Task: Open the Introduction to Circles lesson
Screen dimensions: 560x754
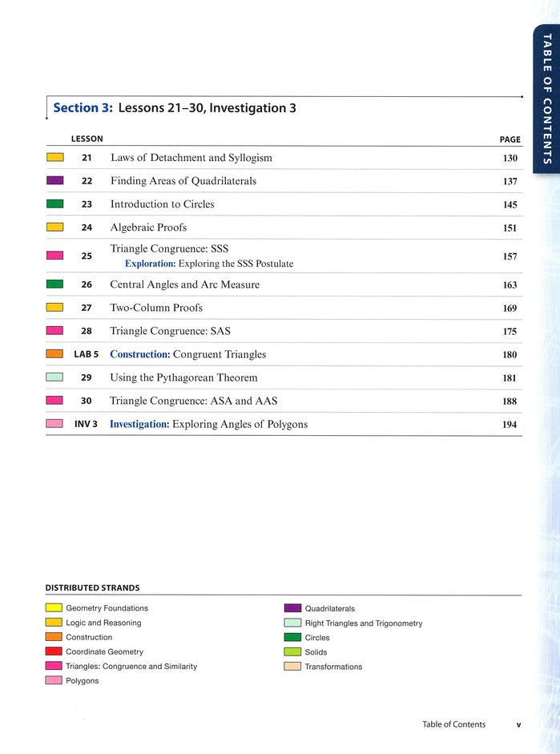Action: click(162, 204)
